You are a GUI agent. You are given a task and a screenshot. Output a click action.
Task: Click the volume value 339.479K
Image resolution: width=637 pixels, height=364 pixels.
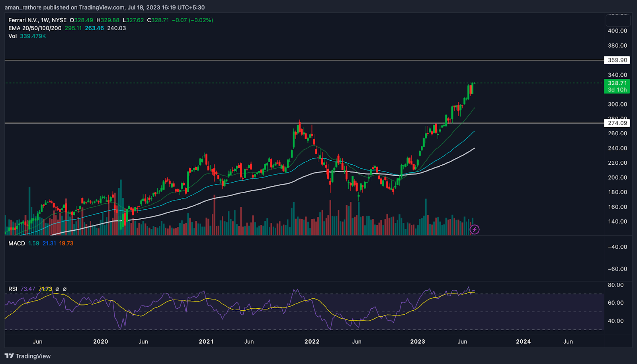(33, 36)
